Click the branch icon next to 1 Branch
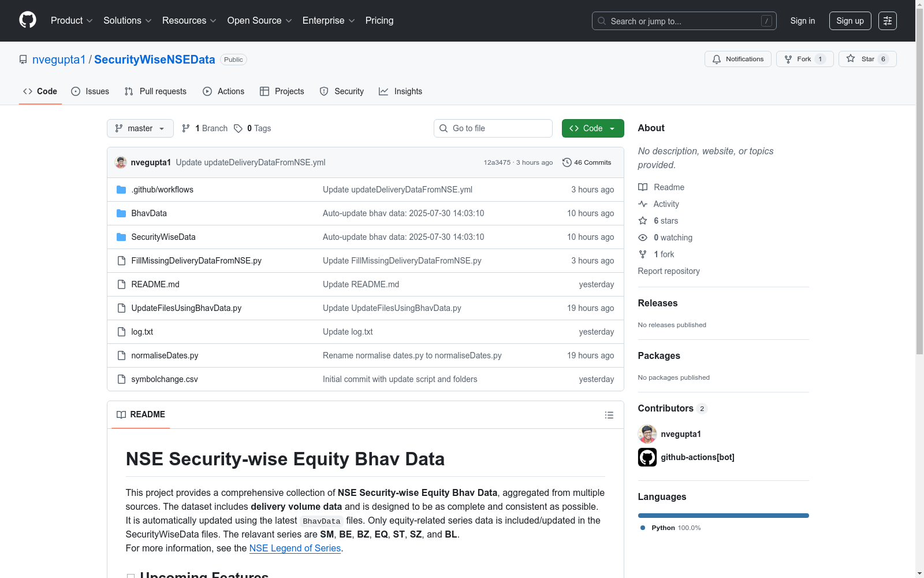 pyautogui.click(x=186, y=128)
